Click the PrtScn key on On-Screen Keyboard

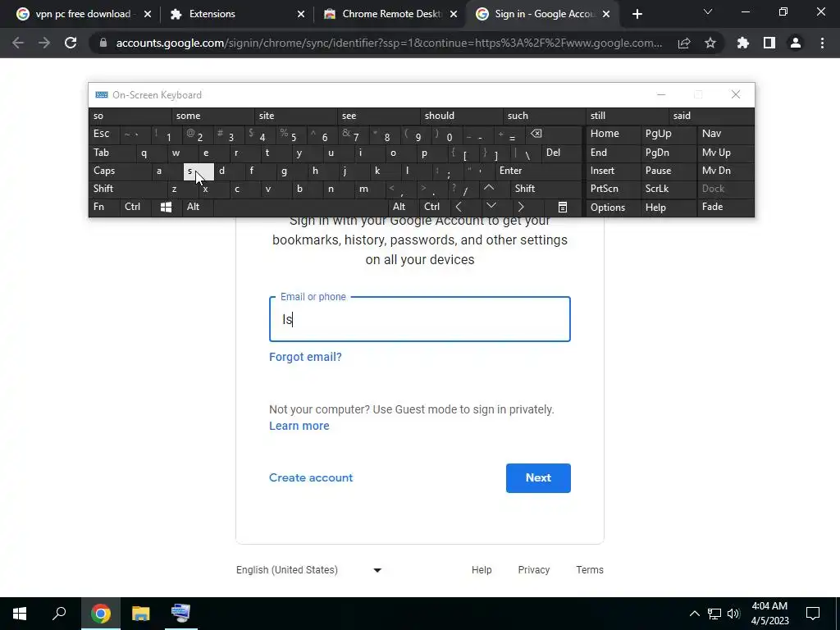tap(612, 189)
